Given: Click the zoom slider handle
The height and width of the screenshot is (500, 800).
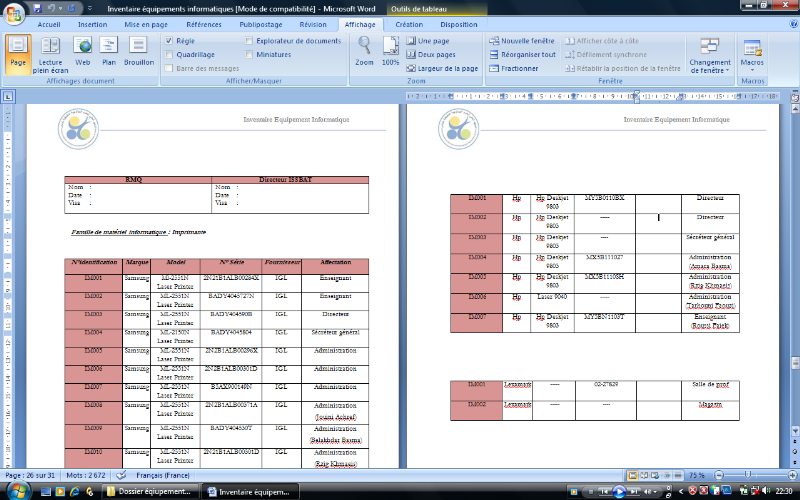Looking at the screenshot, I should (x=747, y=475).
